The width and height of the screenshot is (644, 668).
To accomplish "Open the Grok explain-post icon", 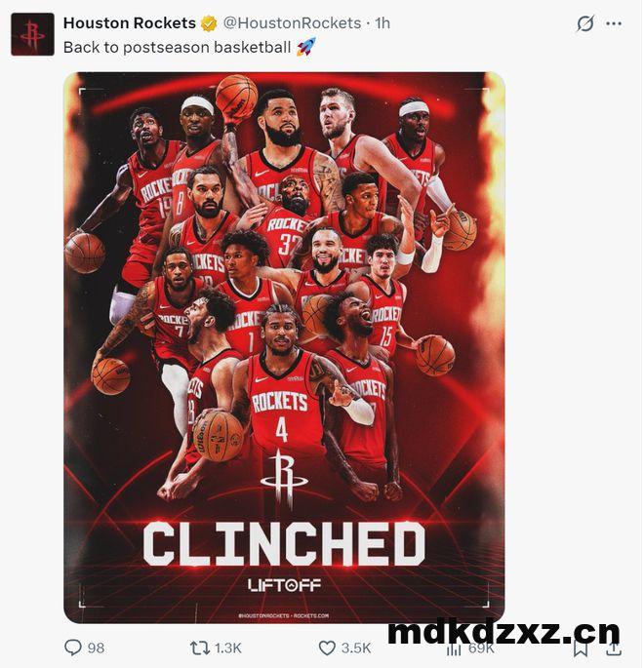I will 584,23.
